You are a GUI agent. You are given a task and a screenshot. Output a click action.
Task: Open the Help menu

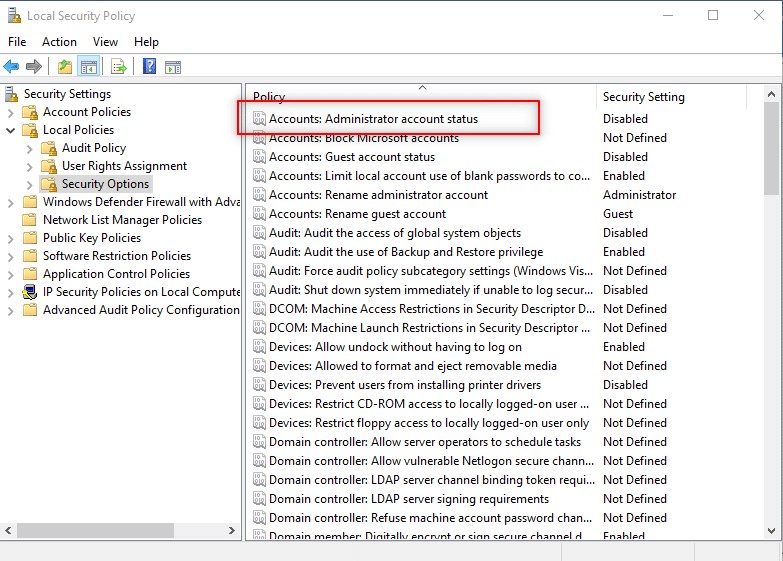tap(146, 42)
